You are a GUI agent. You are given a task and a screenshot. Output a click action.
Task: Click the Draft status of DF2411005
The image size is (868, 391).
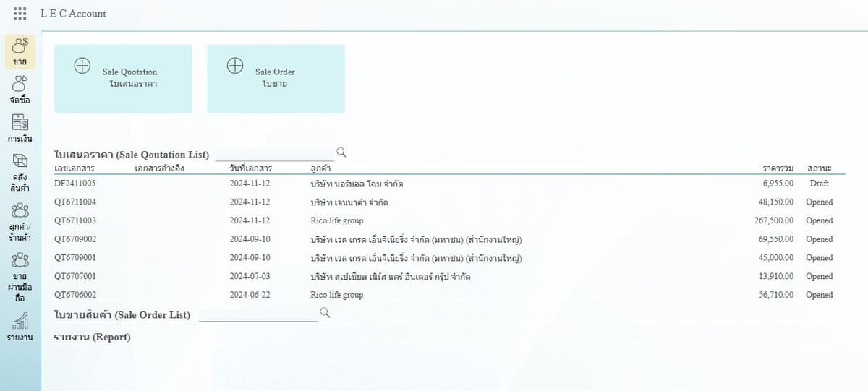point(820,184)
